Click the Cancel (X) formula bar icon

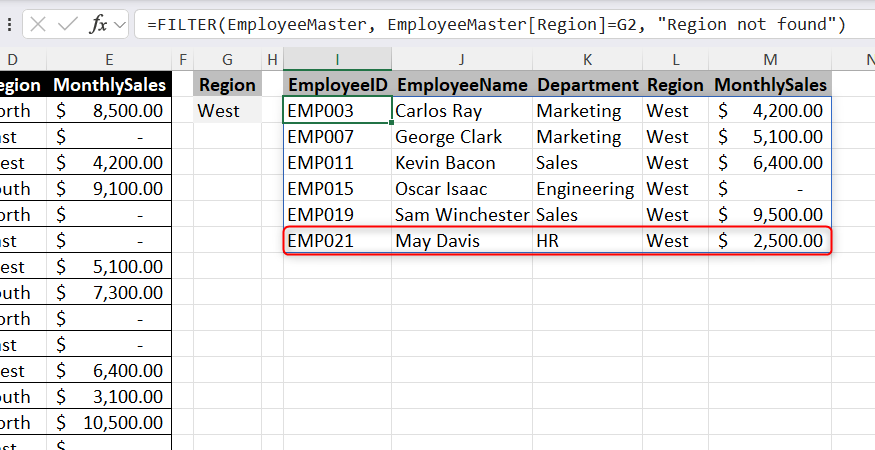pyautogui.click(x=38, y=25)
